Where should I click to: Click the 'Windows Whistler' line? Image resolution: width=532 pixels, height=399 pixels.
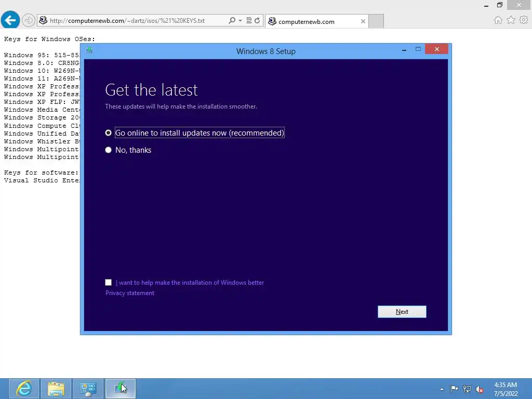tap(42, 141)
